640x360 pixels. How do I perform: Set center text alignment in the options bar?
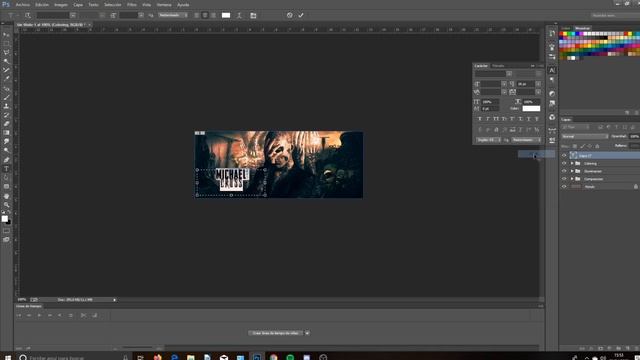205,16
